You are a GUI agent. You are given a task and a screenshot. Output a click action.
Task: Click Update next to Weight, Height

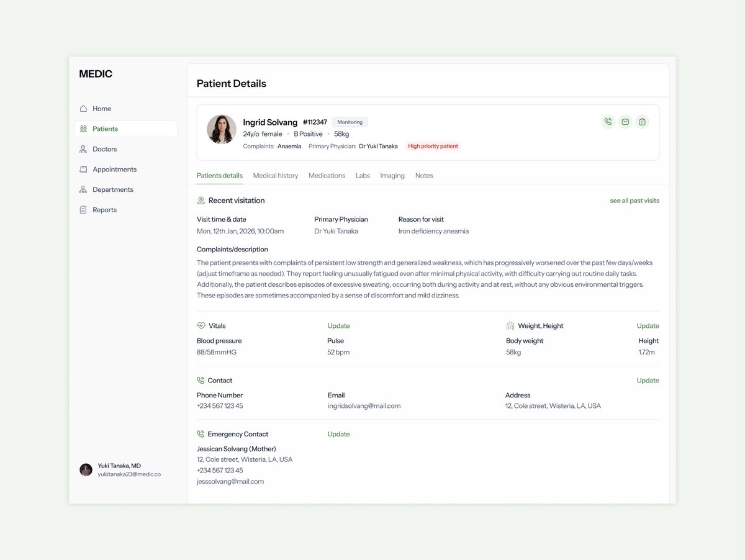click(x=648, y=326)
